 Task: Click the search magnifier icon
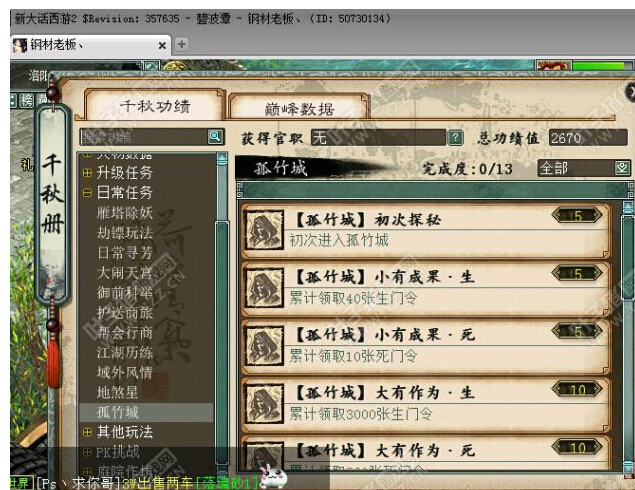point(215,136)
